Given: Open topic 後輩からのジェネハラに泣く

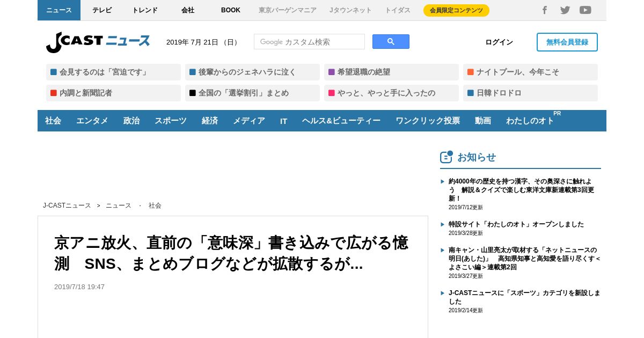Looking at the screenshot, I should [252, 72].
